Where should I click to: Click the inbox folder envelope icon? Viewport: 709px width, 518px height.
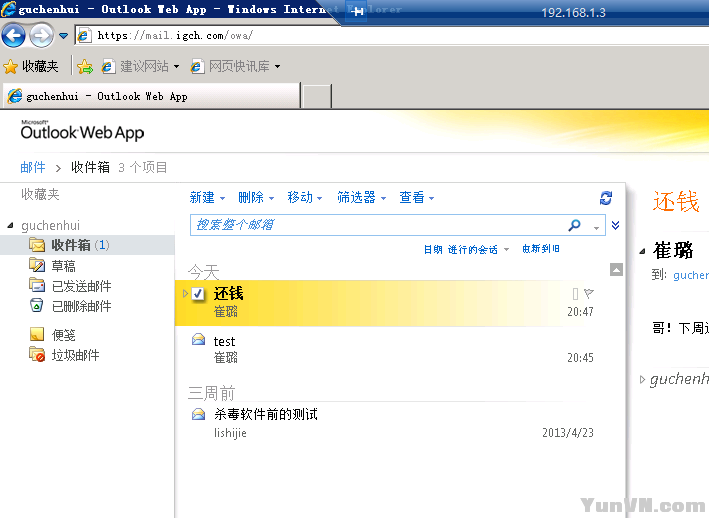[x=37, y=245]
